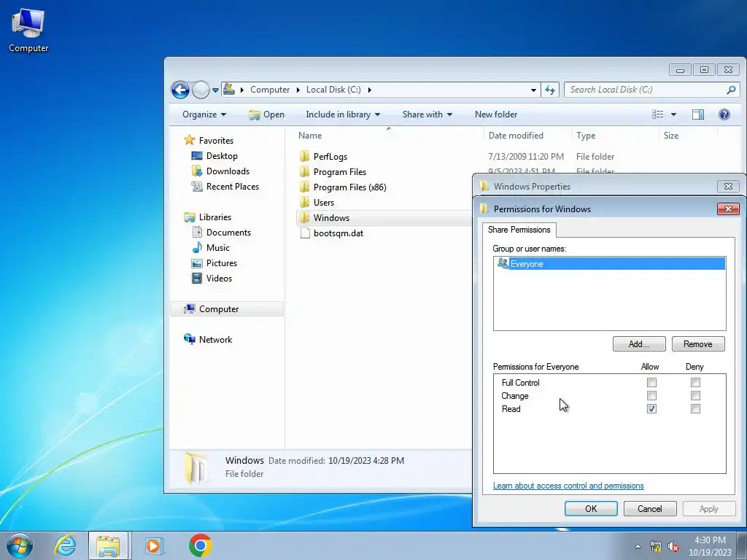Open the File Explorer taskbar button

point(108,545)
